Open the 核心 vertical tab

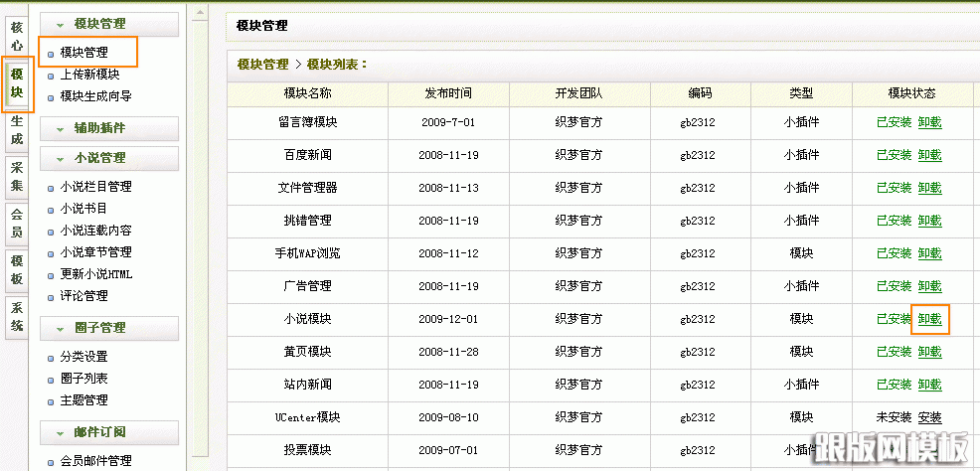(x=18, y=37)
